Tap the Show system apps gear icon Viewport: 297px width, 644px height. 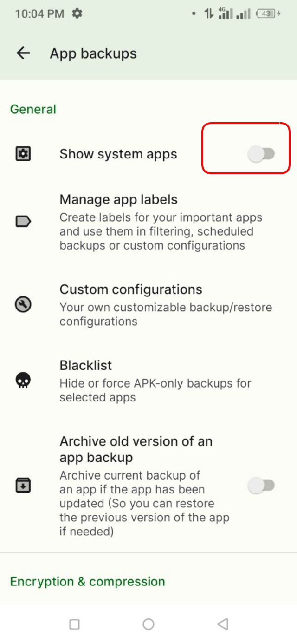click(x=22, y=153)
